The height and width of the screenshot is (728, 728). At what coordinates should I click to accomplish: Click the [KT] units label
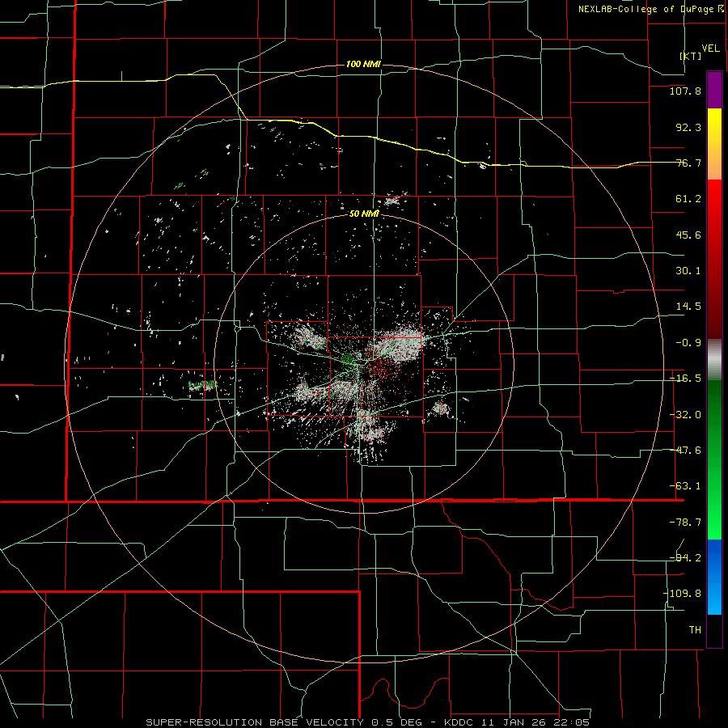(x=690, y=56)
